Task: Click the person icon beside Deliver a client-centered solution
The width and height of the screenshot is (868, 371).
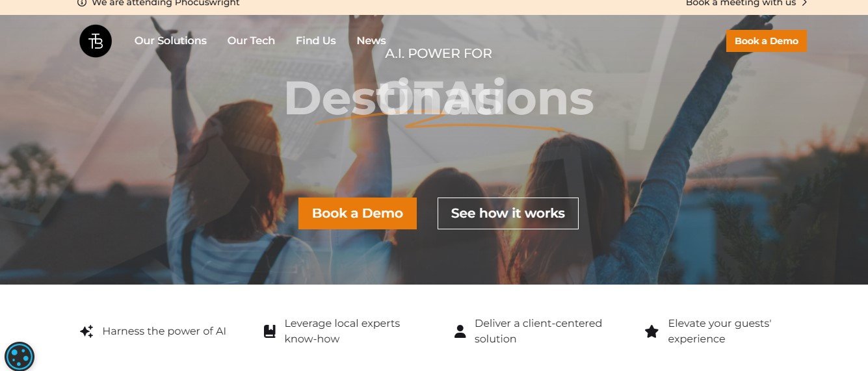Action: [460, 331]
